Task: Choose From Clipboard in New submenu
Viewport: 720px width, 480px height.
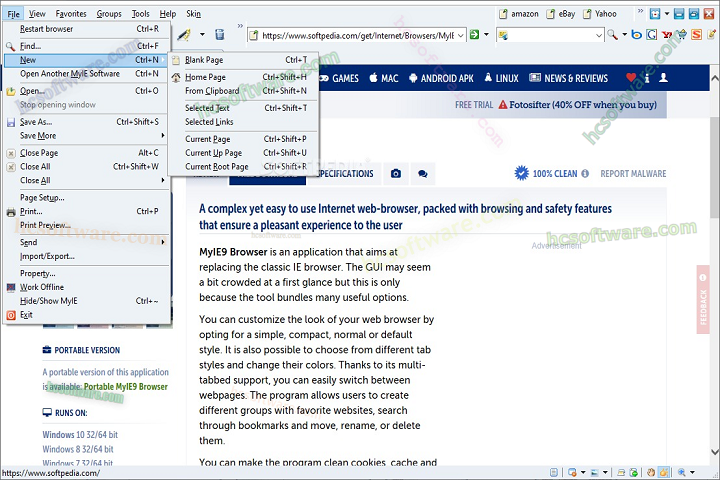Action: coord(244,91)
